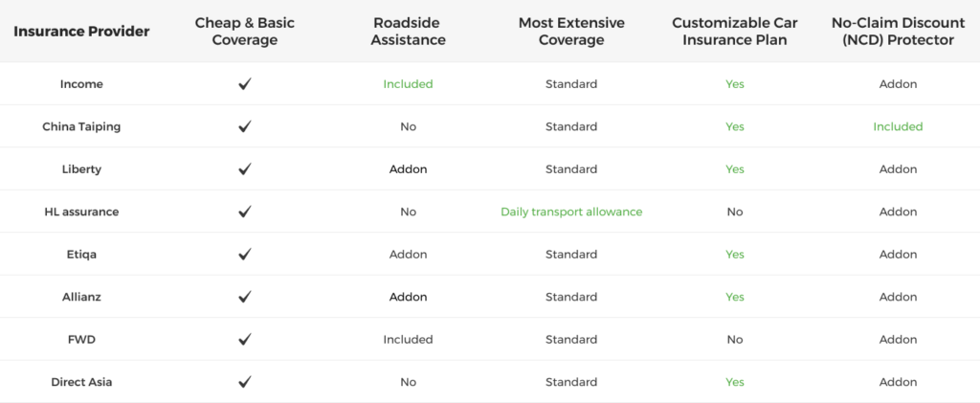Click the green Yes in Liberty row
This screenshot has width=980, height=403.
point(734,169)
